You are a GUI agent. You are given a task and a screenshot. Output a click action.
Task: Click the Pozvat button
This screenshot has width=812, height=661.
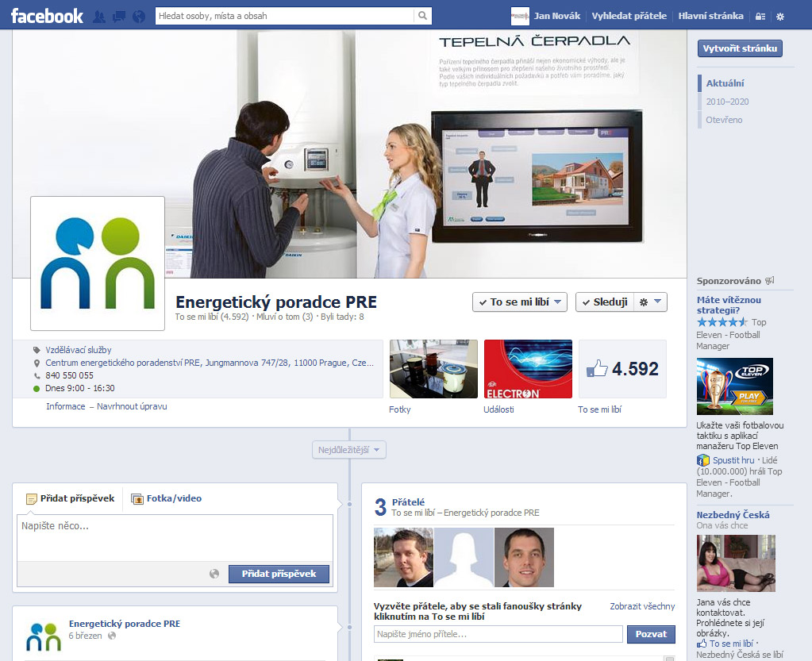[x=651, y=634]
